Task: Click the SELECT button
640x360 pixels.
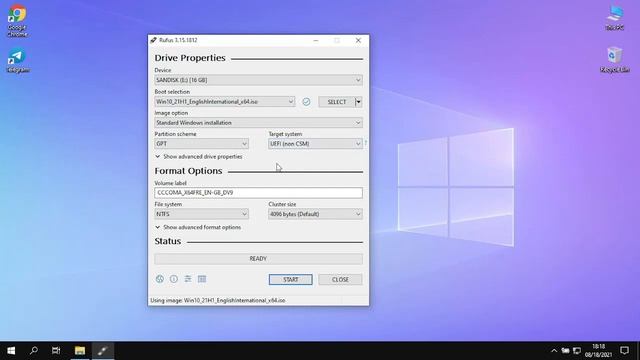Action: coord(337,102)
